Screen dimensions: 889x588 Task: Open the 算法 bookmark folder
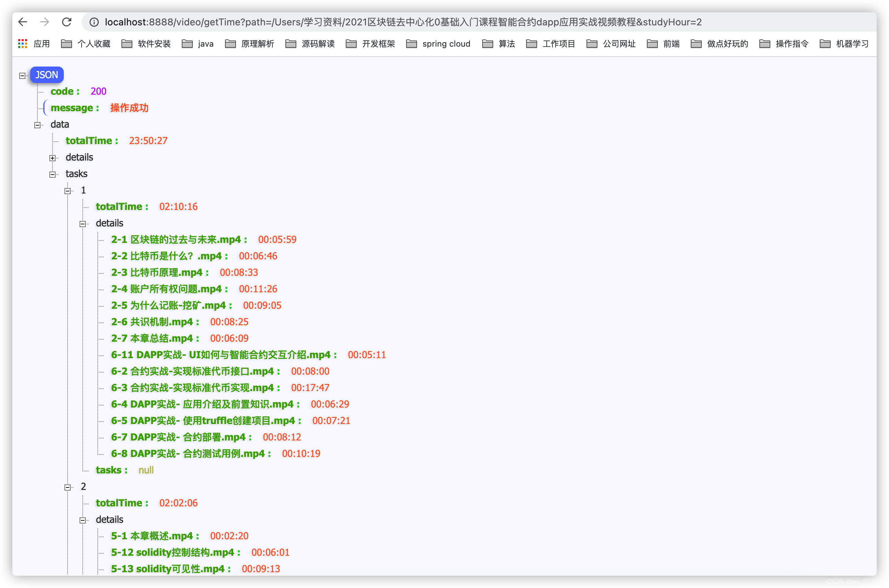(x=499, y=44)
